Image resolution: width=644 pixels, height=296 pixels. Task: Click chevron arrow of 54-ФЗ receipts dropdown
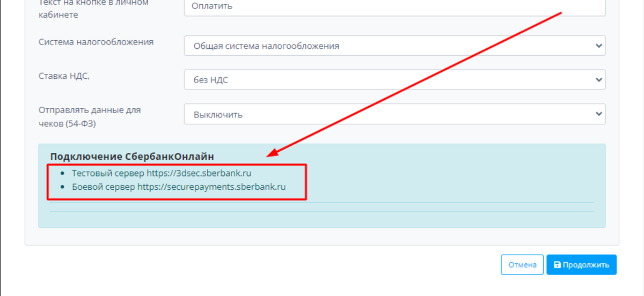[599, 114]
